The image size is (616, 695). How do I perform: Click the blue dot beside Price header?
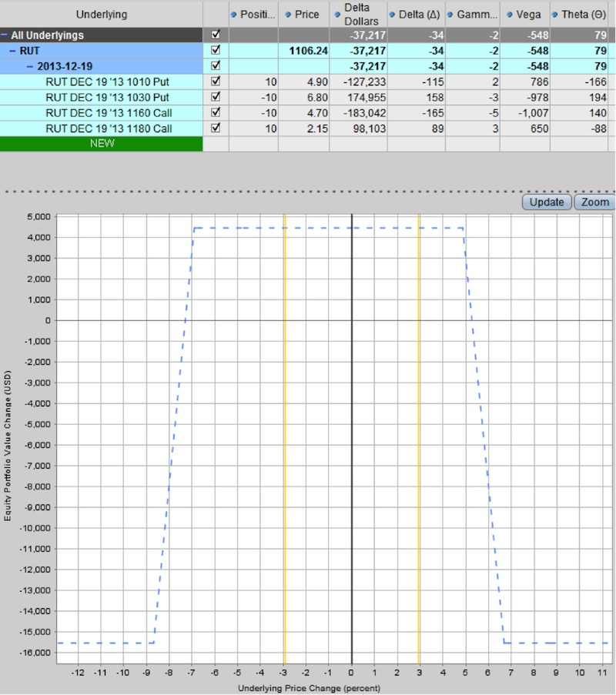tap(288, 15)
